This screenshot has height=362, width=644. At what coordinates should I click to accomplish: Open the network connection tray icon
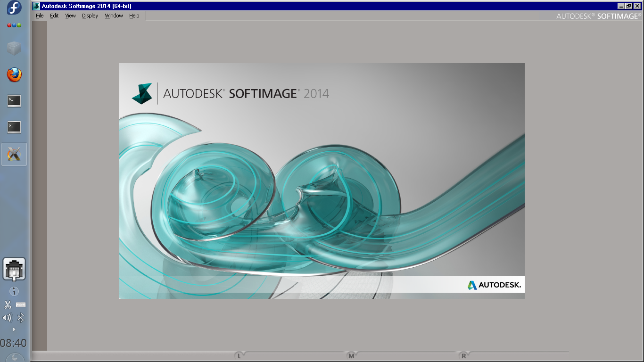(14, 270)
